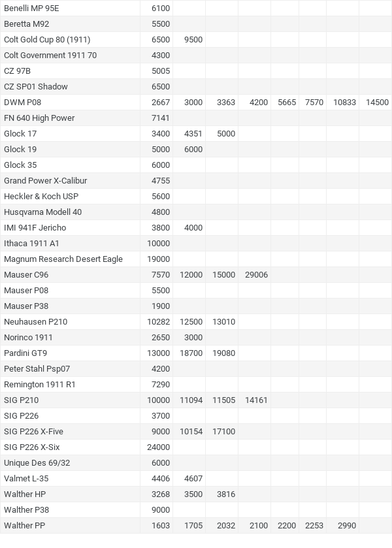Select the Benelli MP 95E row name
This screenshot has width=392, height=548.
[x=31, y=8]
